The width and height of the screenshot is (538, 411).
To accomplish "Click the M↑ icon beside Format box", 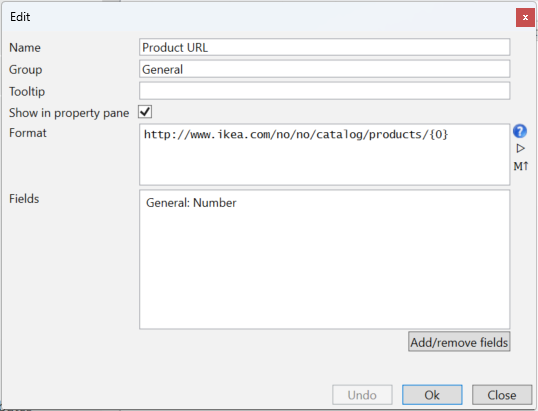I will coord(521,166).
